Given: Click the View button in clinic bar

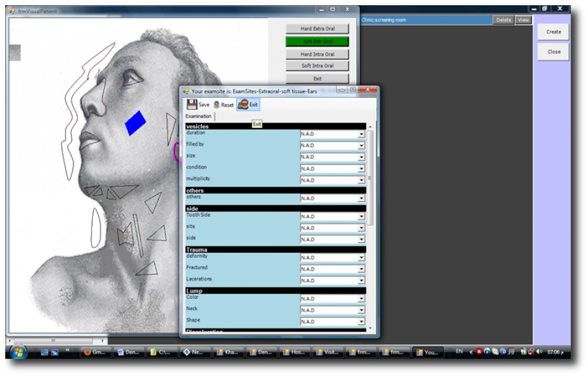Looking at the screenshot, I should (x=523, y=20).
